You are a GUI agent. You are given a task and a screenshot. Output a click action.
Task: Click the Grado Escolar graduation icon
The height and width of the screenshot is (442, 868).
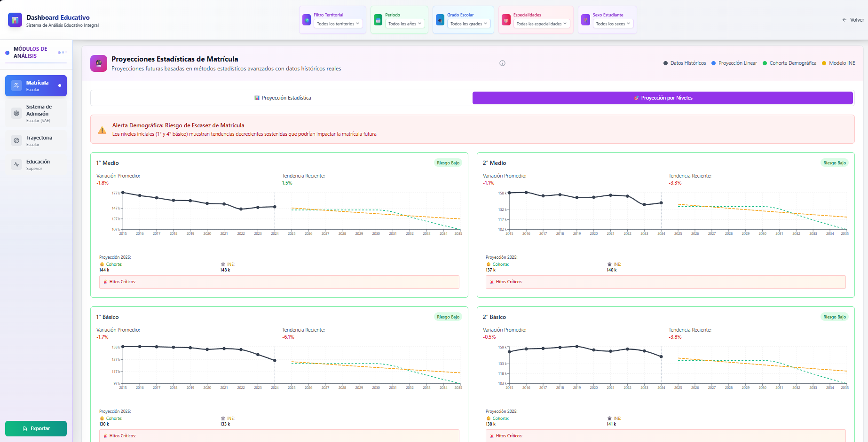(440, 20)
